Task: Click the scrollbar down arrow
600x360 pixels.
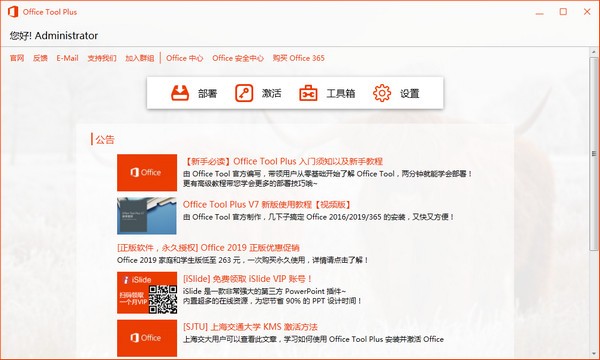Action: tap(594, 353)
